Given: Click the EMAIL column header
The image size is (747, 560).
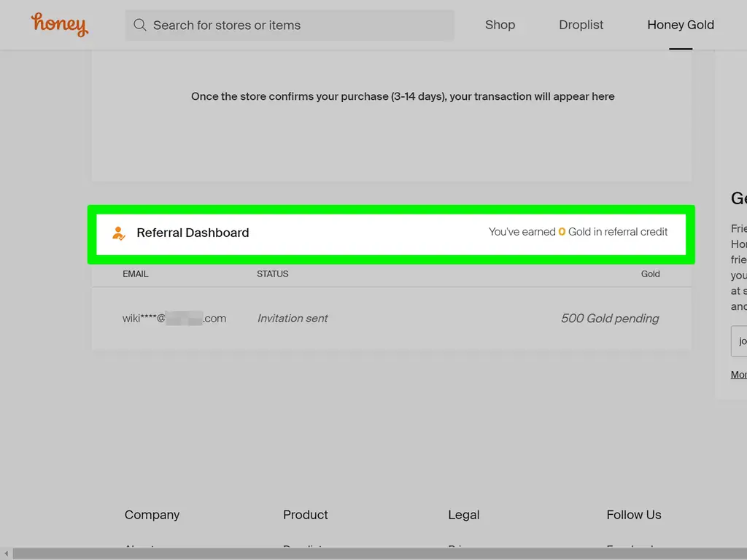Looking at the screenshot, I should (135, 274).
